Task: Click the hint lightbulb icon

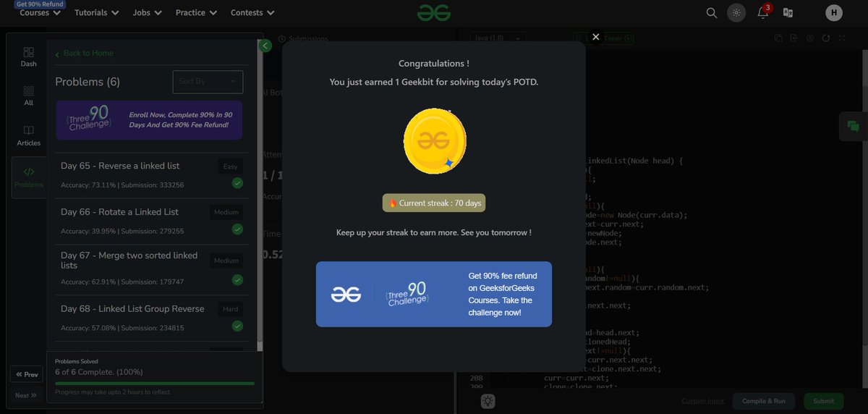Action: (488, 401)
